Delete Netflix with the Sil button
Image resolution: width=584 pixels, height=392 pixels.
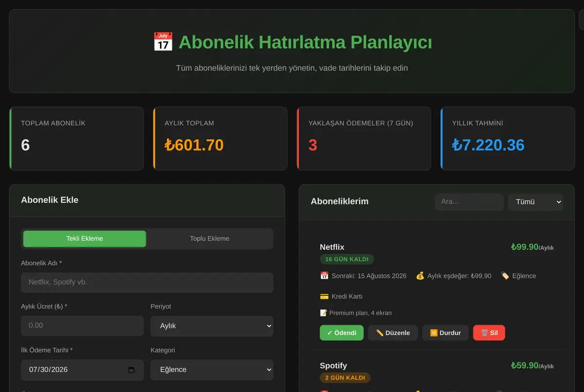coord(489,333)
